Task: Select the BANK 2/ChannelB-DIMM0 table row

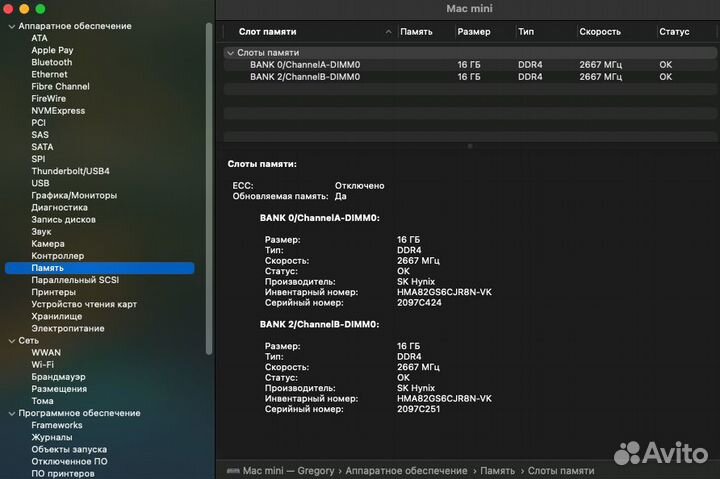Action: pyautogui.click(x=470, y=77)
